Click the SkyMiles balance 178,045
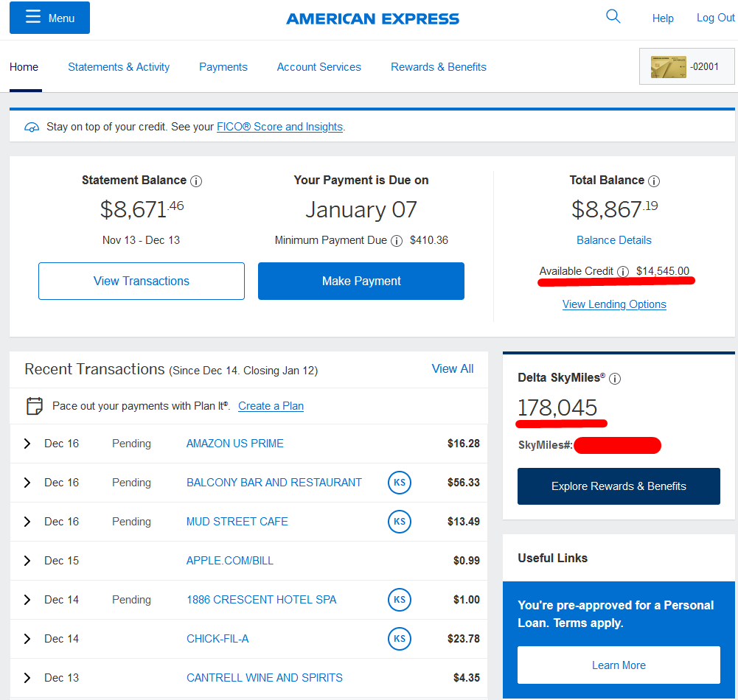The width and height of the screenshot is (738, 700). [x=557, y=407]
